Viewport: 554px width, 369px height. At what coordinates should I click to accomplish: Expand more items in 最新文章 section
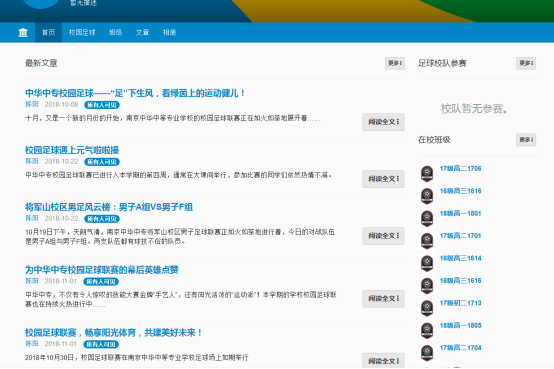coord(395,63)
